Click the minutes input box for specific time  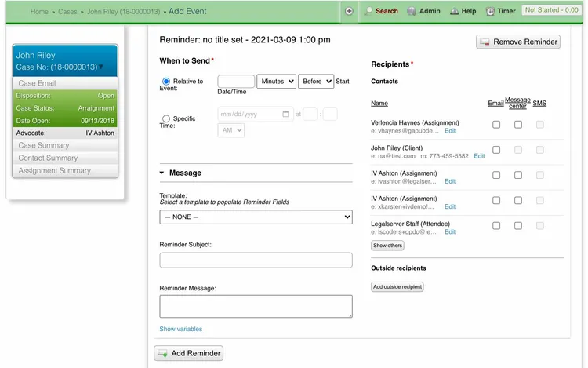coord(330,114)
